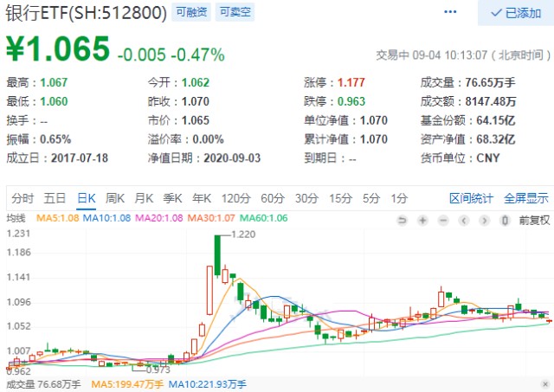Viewport: 554px width, 392px height.
Task: Switch to the 120分 chart tab
Action: pos(235,198)
